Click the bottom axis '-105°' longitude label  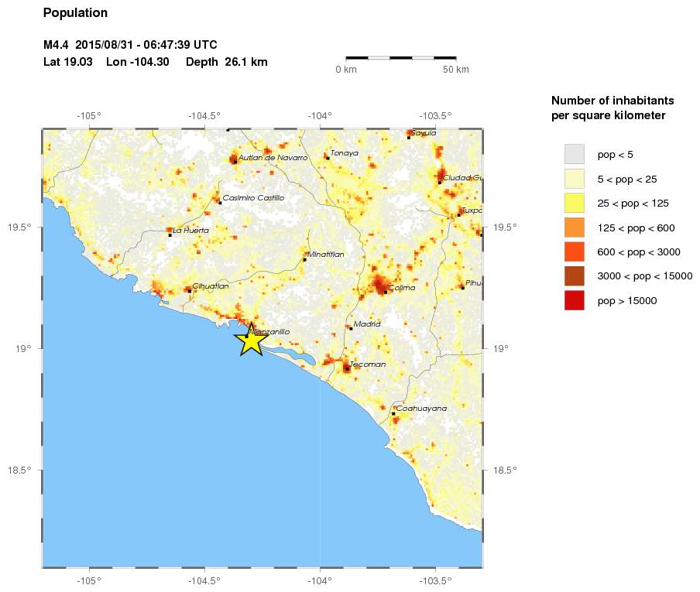pos(89,580)
